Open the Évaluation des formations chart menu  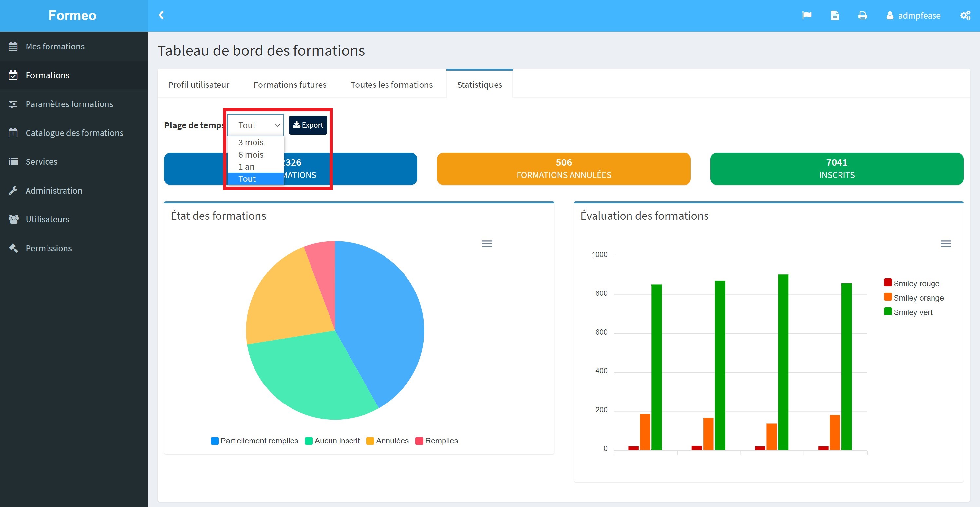pyautogui.click(x=945, y=244)
